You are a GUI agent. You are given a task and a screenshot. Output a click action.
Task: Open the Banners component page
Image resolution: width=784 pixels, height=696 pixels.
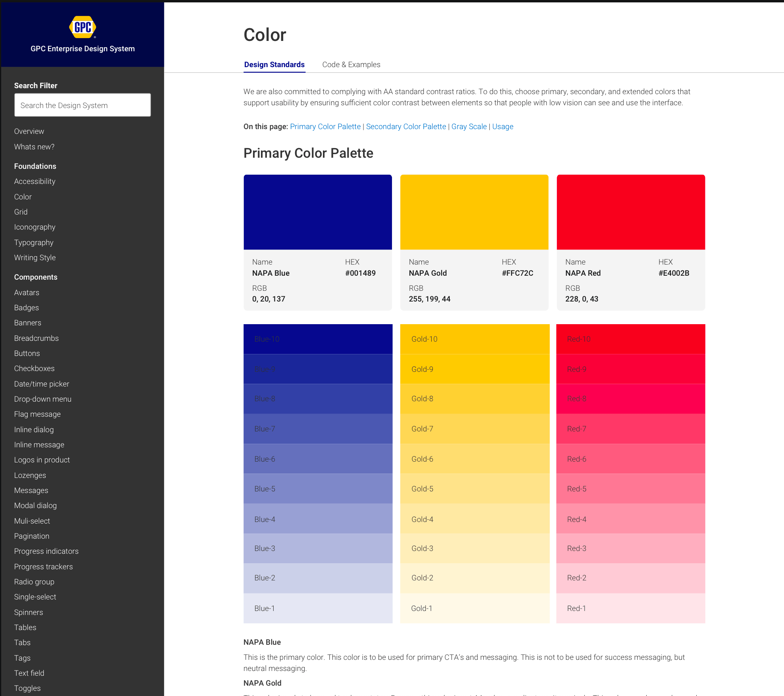(27, 323)
